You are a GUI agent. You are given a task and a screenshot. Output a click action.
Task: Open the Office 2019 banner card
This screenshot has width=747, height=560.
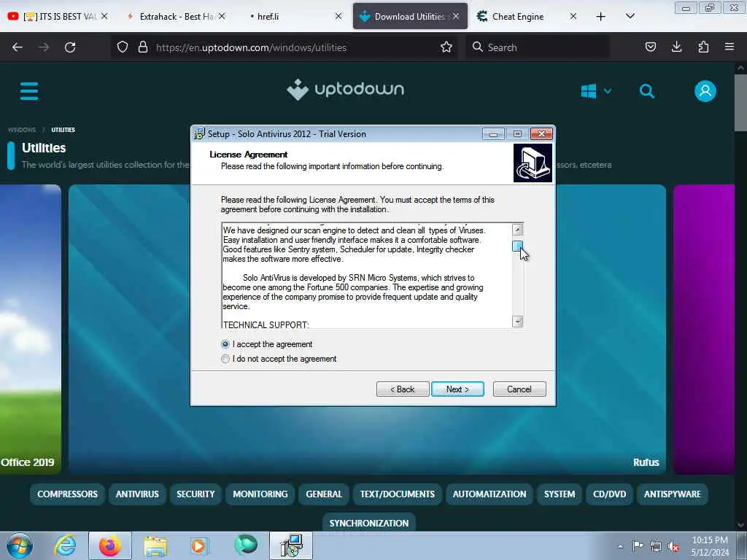pyautogui.click(x=31, y=329)
